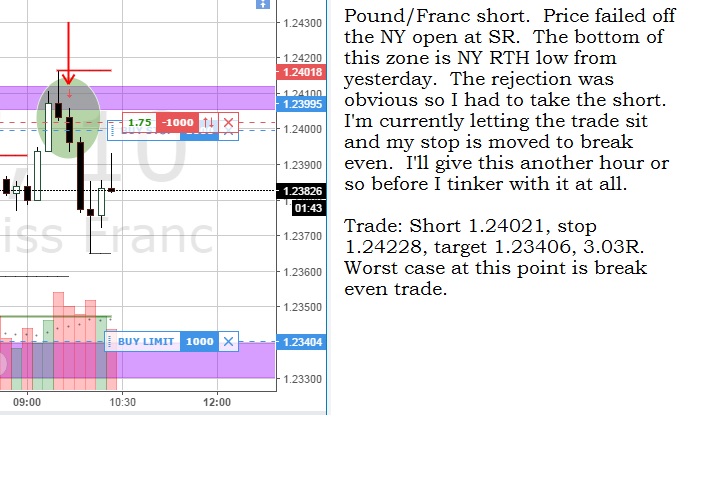Click the 10:30 time axis label
The image size is (725, 490).
123,402
